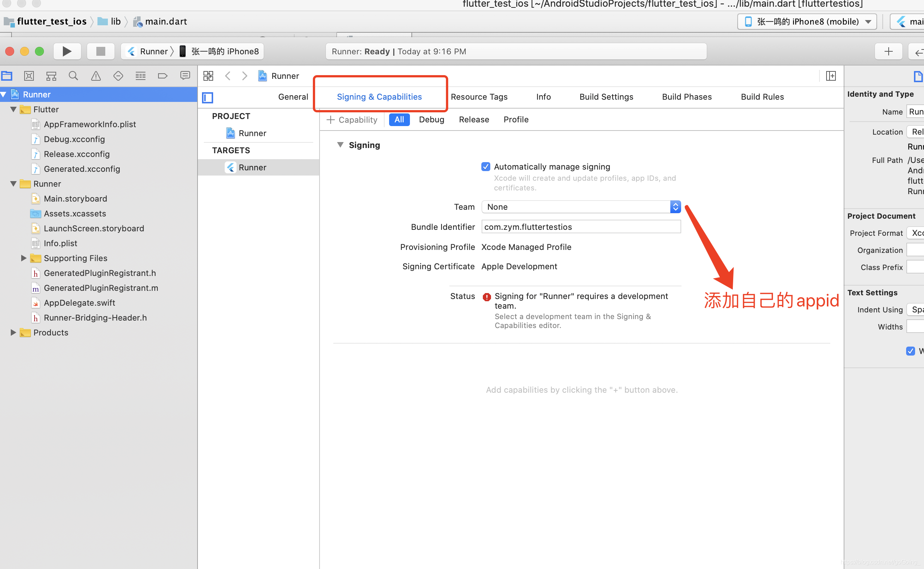Viewport: 924px width, 569px height.
Task: Collapse the Signing section triangle
Action: coord(340,145)
